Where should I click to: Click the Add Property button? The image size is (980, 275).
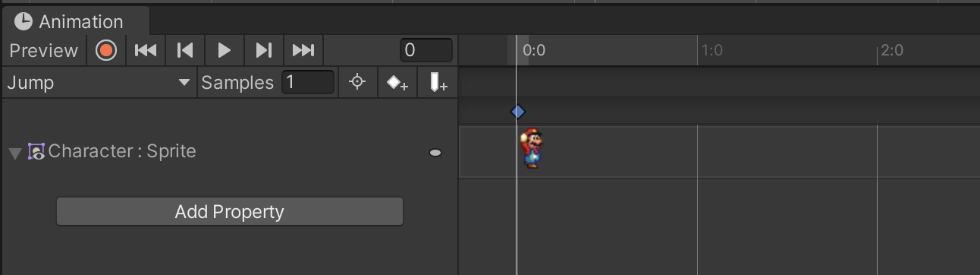pos(229,211)
